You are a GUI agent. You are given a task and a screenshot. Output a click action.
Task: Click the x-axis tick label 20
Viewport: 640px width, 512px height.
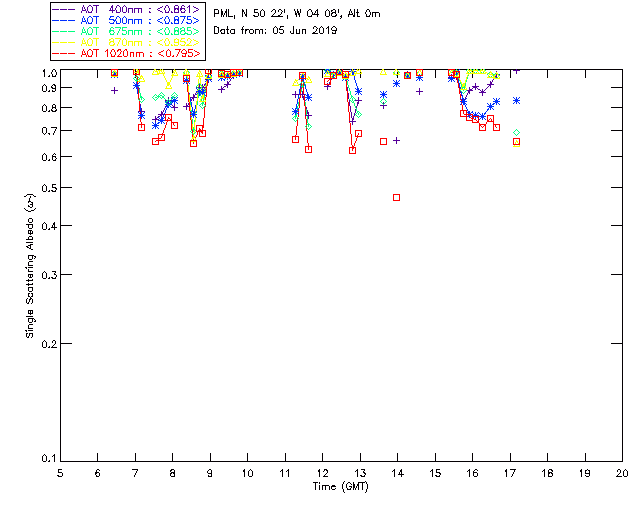pyautogui.click(x=622, y=473)
